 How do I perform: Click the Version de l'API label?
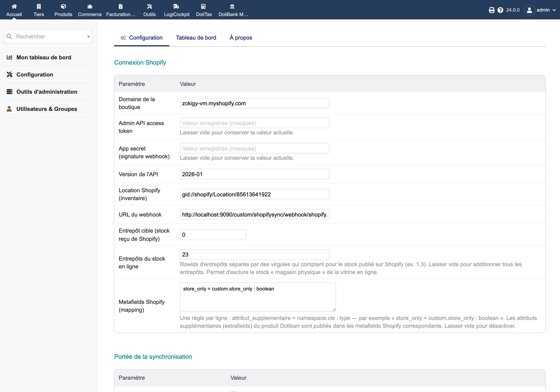138,174
